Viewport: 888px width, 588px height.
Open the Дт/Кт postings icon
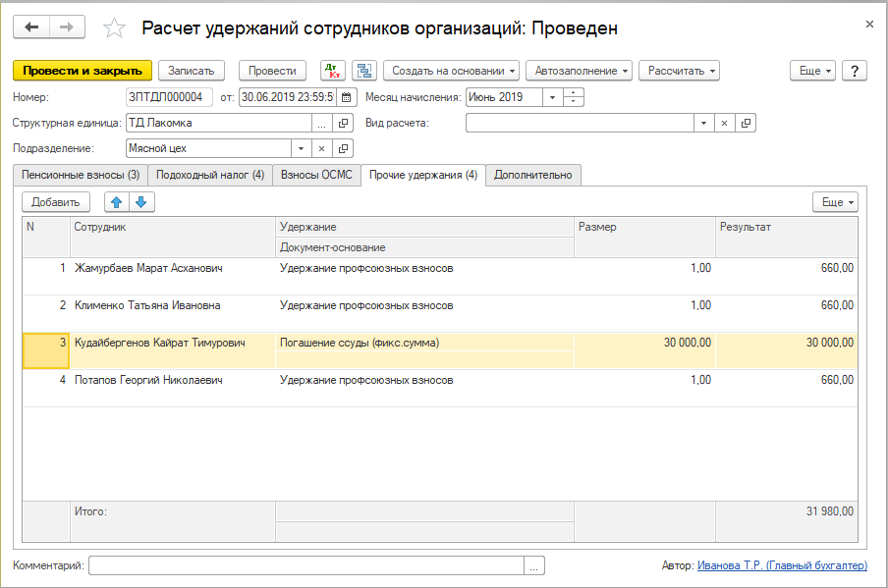[x=333, y=71]
